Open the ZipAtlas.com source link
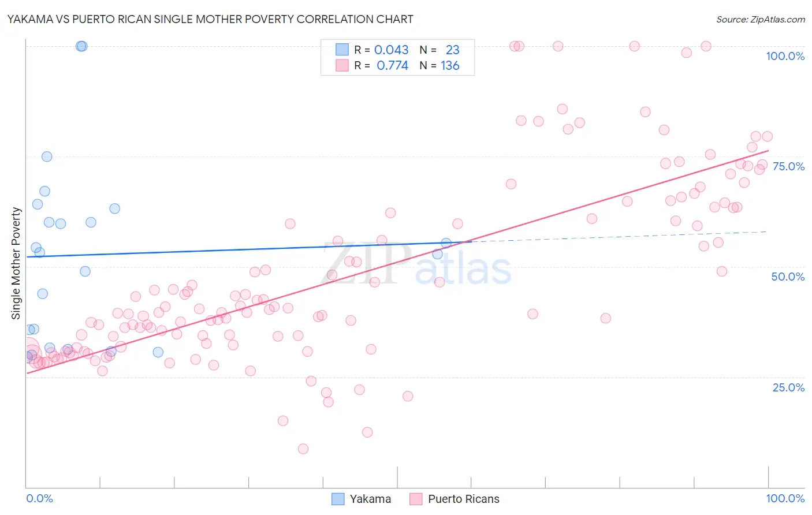 tap(760, 19)
